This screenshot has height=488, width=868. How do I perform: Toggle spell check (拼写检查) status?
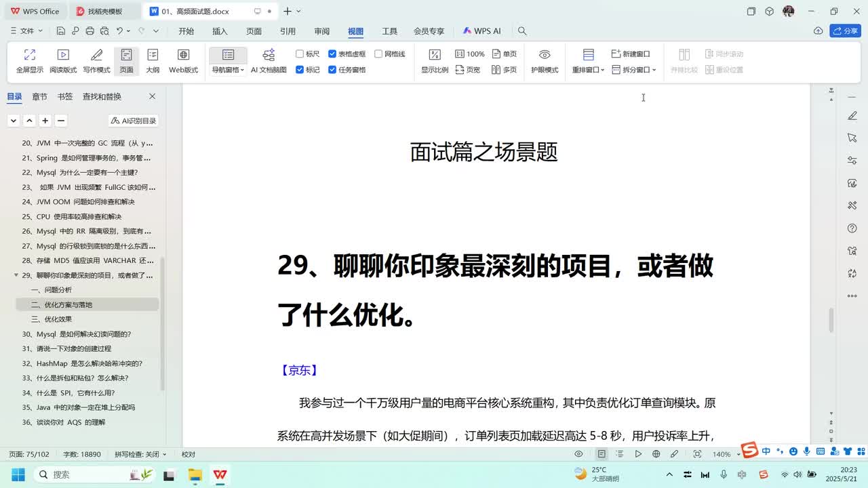click(141, 454)
